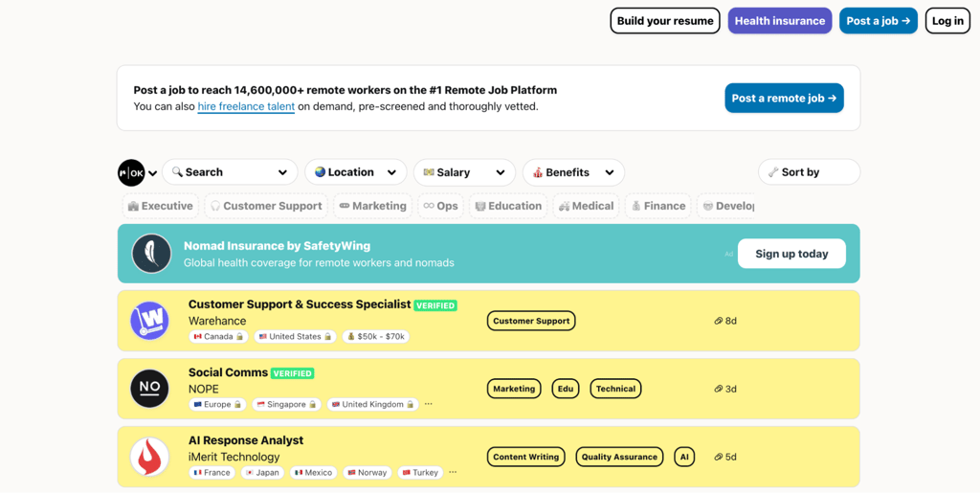980x493 pixels.
Task: Open the AI Response Analyst job
Action: click(246, 440)
